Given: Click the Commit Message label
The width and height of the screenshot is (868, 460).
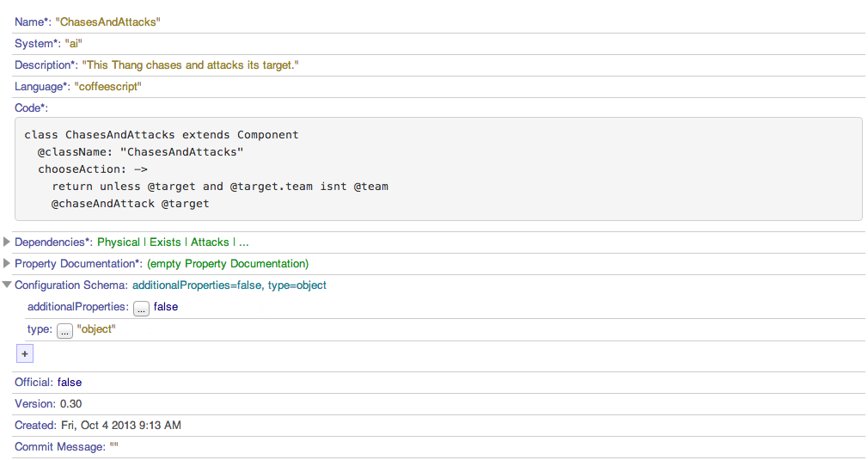Looking at the screenshot, I should (x=60, y=447).
